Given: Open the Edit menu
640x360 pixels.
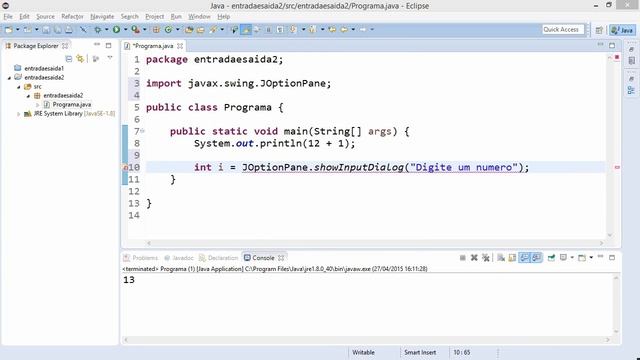Looking at the screenshot, I should [24, 16].
